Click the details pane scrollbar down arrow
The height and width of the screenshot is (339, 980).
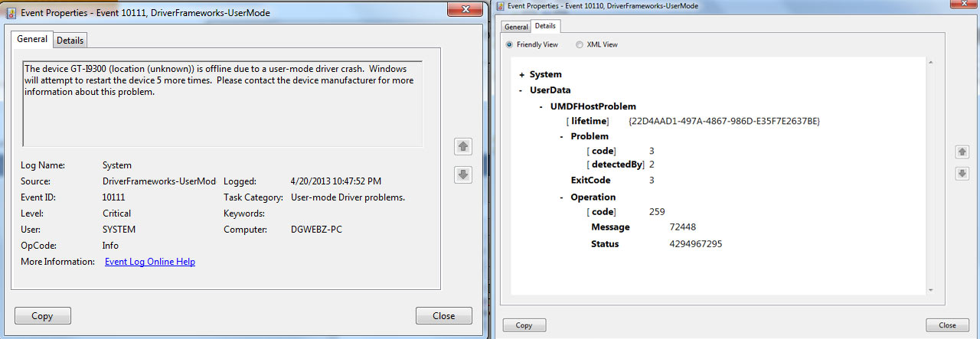tap(931, 289)
